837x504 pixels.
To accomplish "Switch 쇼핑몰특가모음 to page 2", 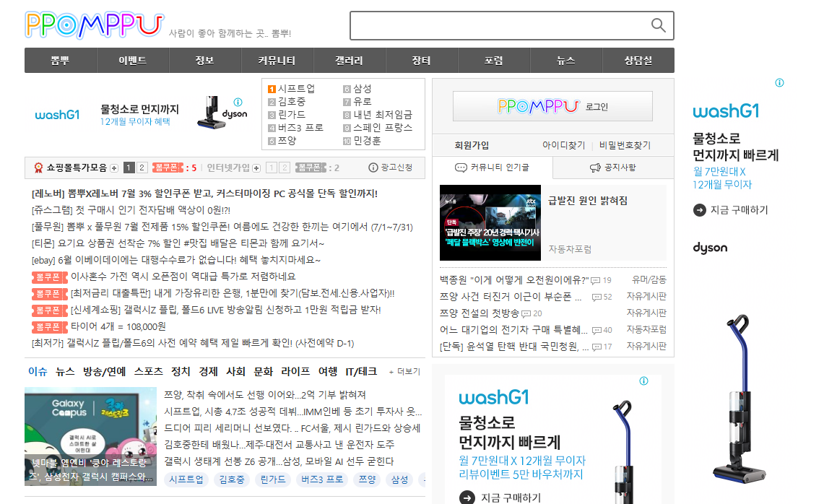I will tap(141, 168).
